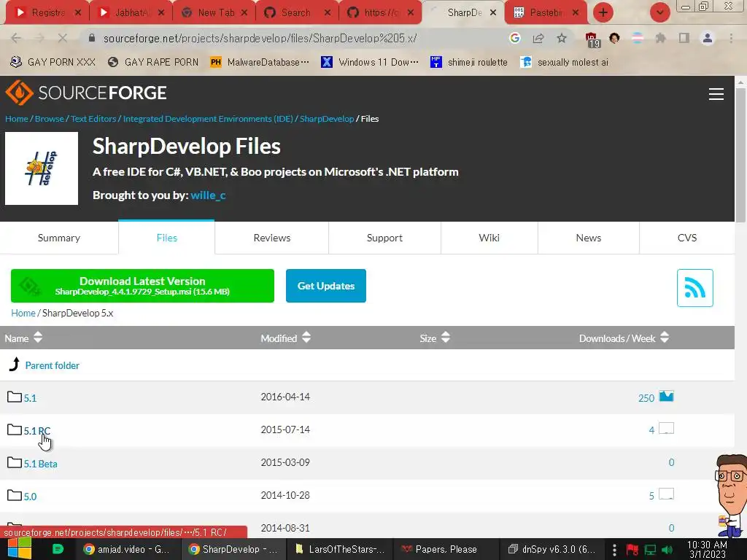Screen dimensions: 747x560
Task: Click the stats icon in the 5.0 row
Action: pyautogui.click(x=666, y=494)
